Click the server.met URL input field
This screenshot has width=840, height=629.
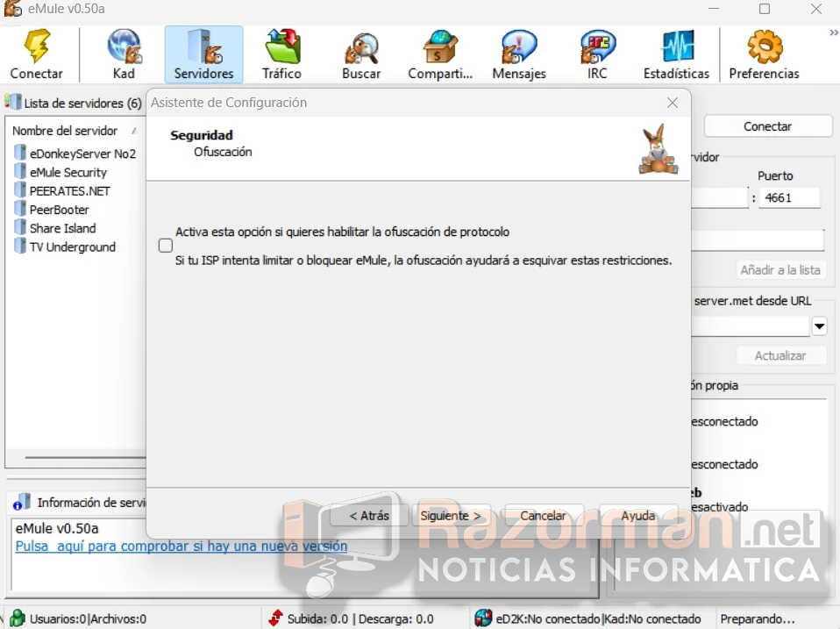[x=750, y=325]
